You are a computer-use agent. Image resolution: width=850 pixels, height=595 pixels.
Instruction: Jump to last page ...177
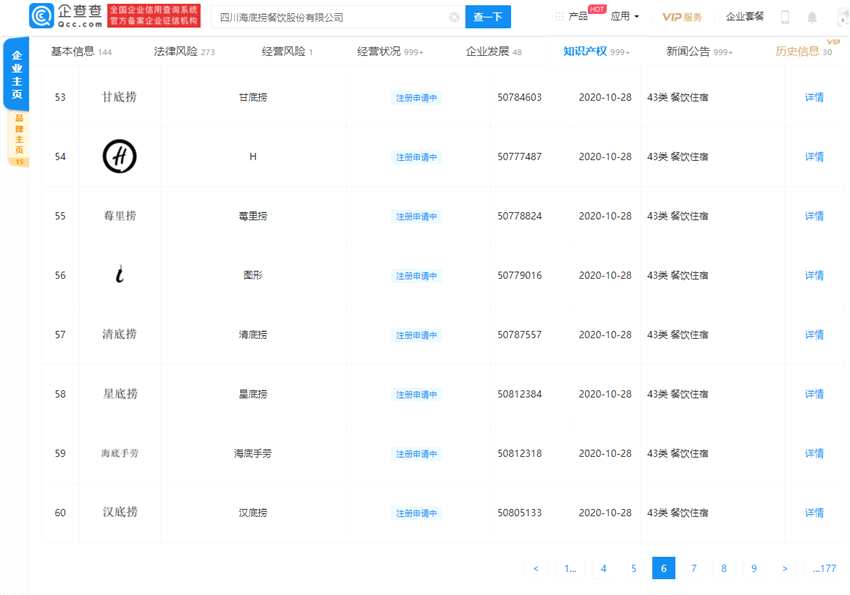tap(825, 568)
